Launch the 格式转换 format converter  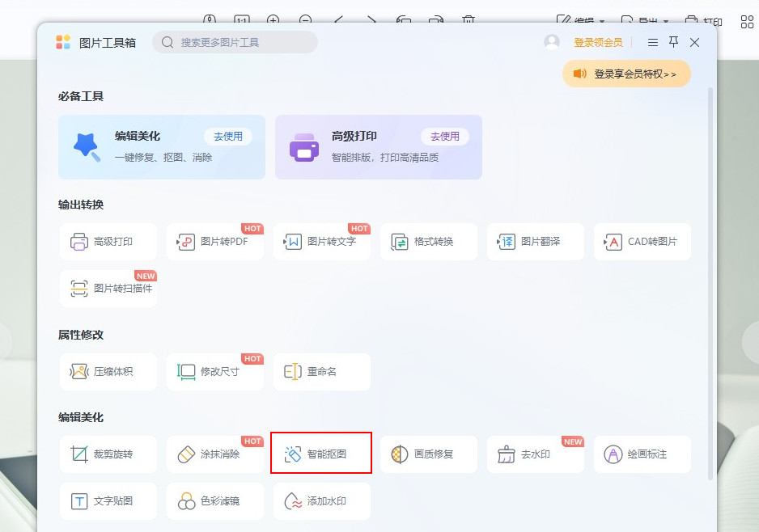click(x=428, y=241)
